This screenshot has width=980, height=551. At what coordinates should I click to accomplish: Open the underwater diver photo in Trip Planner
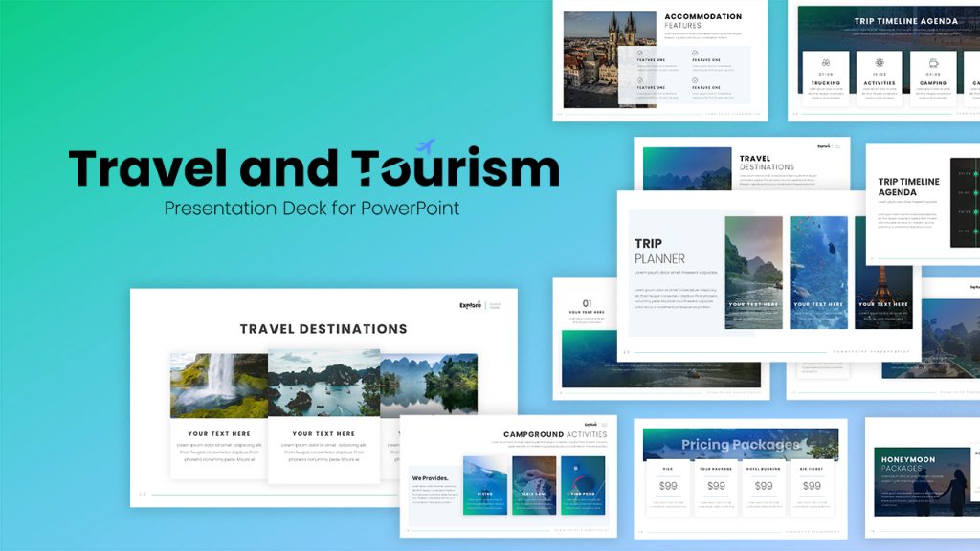click(x=819, y=273)
